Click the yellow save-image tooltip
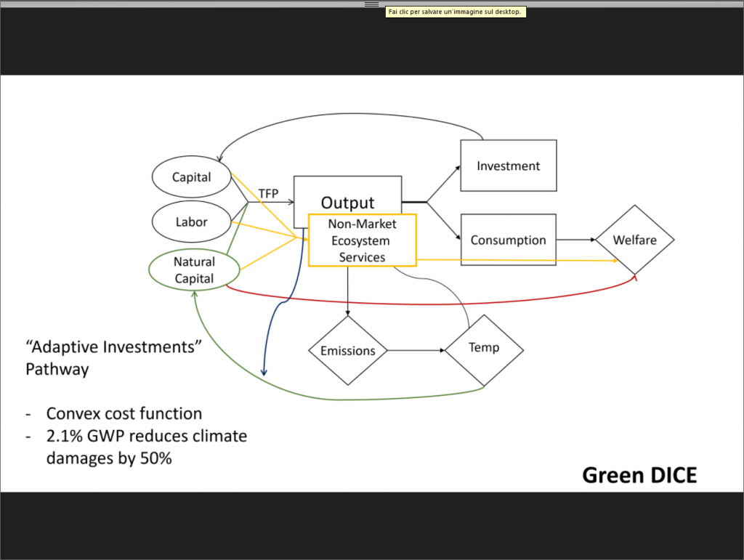The width and height of the screenshot is (744, 560). (x=455, y=12)
